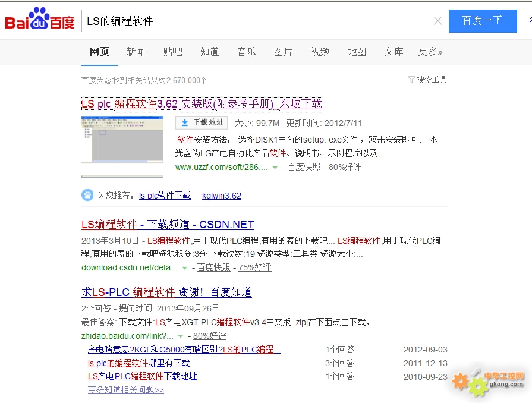Switch to the 文库 tab
Viewport: 532px width, 403px height.
tap(394, 52)
